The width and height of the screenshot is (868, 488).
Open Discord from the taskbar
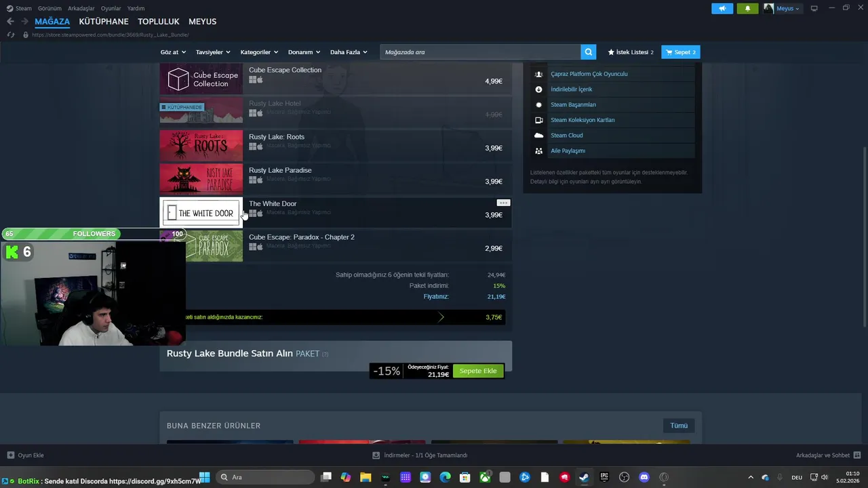point(644,477)
